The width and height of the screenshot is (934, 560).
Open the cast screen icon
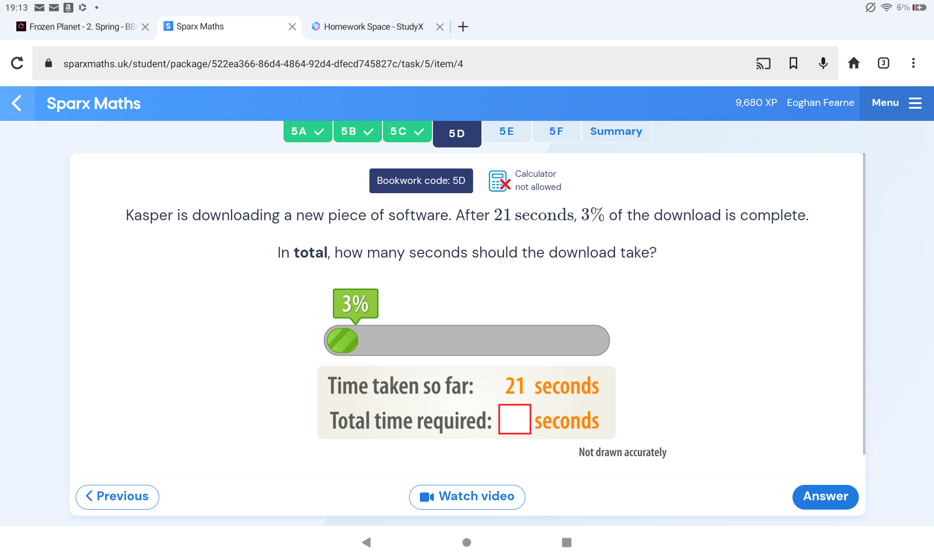[763, 63]
